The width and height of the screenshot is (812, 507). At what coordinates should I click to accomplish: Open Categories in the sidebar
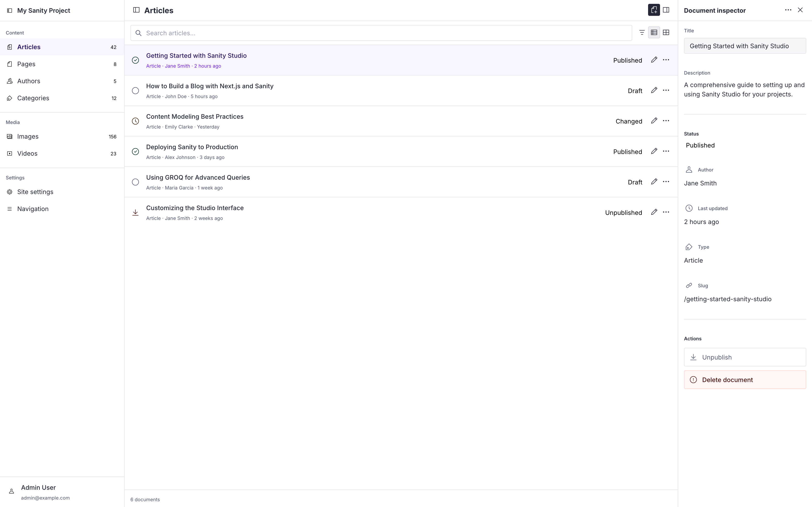tap(62, 98)
